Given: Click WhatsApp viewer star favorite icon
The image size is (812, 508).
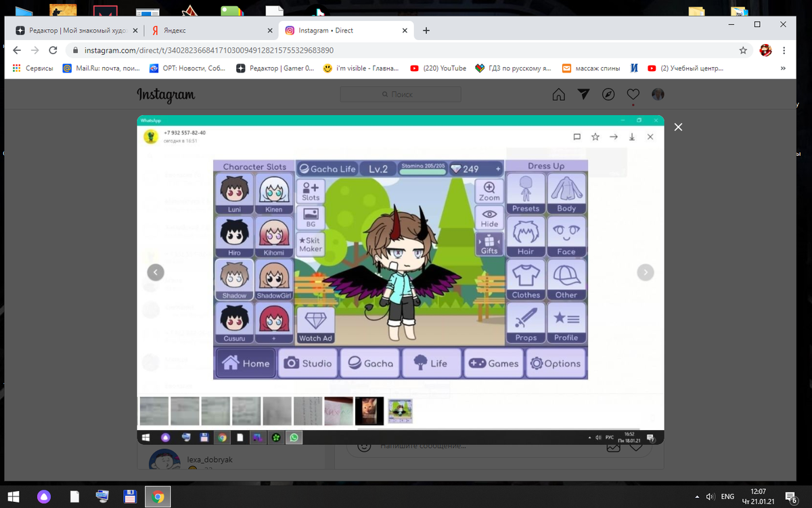Looking at the screenshot, I should 595,137.
